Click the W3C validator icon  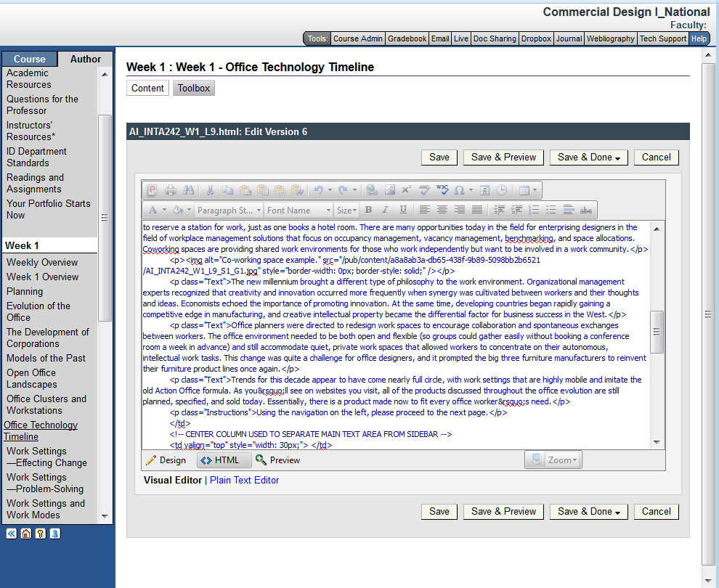click(442, 190)
